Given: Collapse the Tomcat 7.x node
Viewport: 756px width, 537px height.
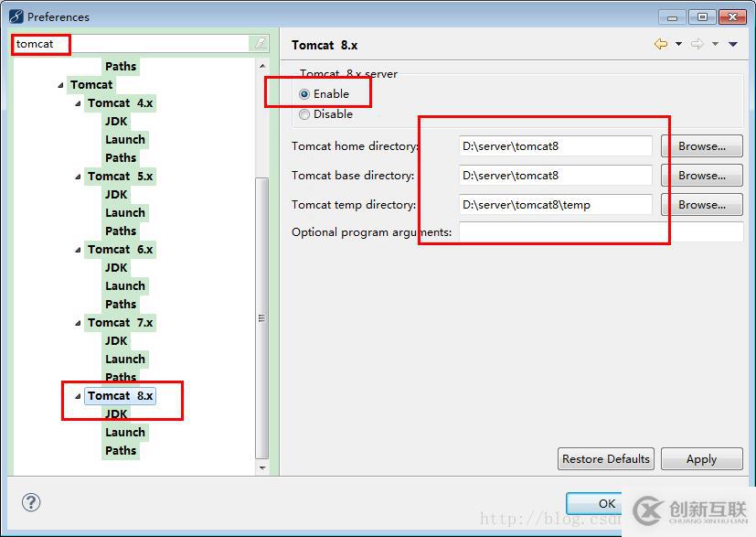Looking at the screenshot, I should [x=78, y=323].
